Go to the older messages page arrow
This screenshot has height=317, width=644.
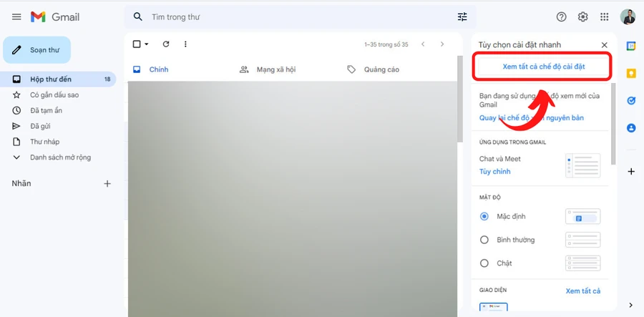tap(442, 44)
